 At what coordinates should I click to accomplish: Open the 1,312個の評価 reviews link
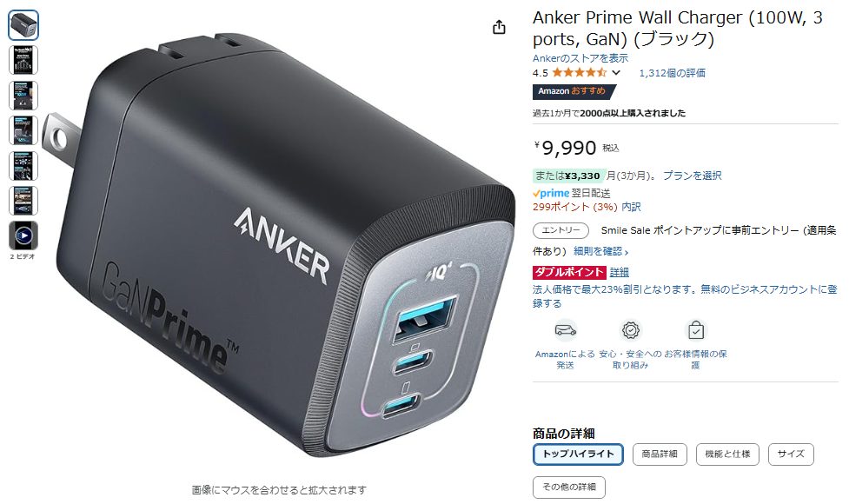coord(672,73)
